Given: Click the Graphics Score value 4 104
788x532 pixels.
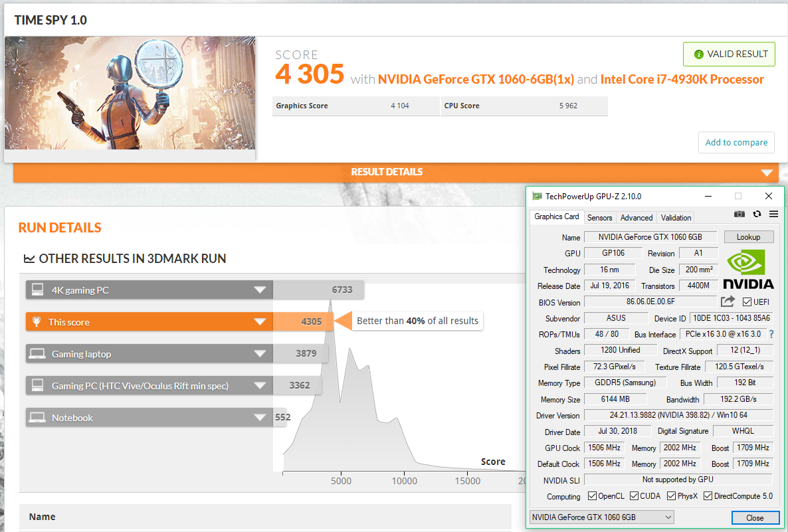Looking at the screenshot, I should (x=400, y=106).
